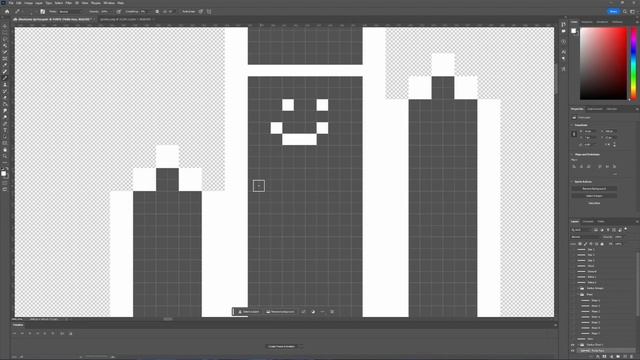Viewport: 640px width, 360px height.
Task: Open the layer filter Kind dropdown
Action: coord(582,230)
